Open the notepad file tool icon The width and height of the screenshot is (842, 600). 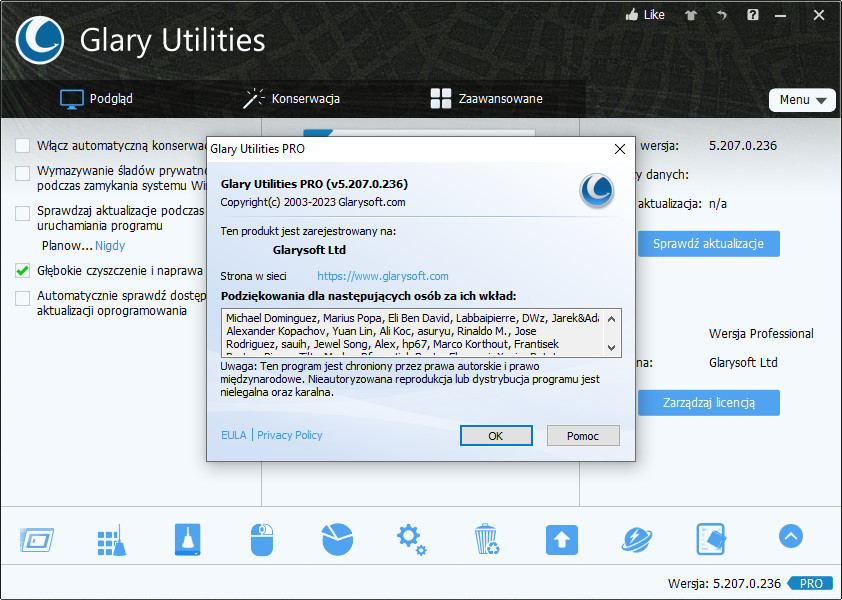711,539
